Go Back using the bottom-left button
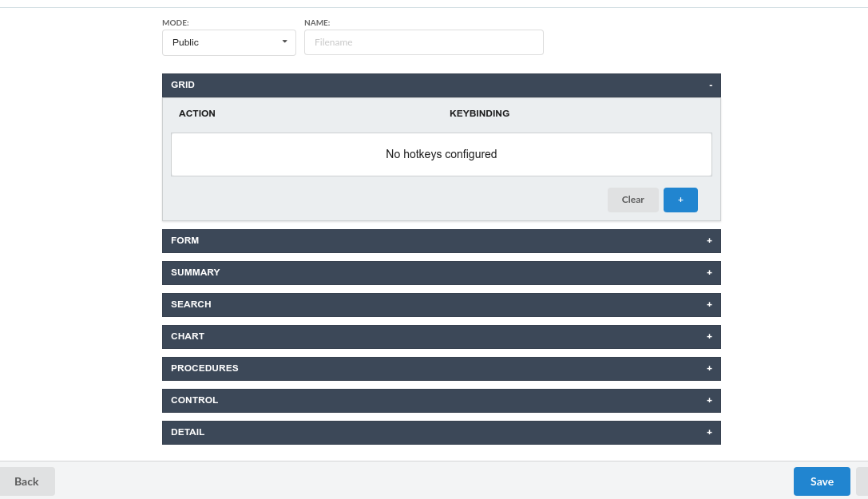The height and width of the screenshot is (499, 868). coord(26,481)
